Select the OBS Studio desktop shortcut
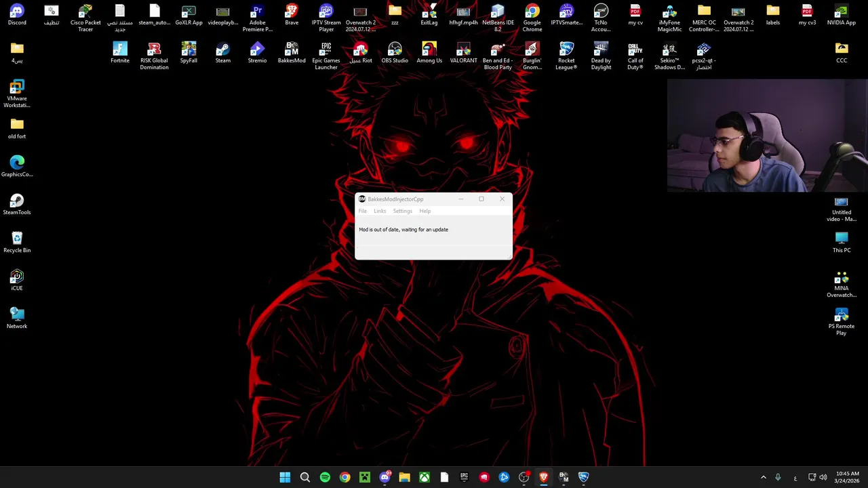This screenshot has width=868, height=488. [395, 53]
